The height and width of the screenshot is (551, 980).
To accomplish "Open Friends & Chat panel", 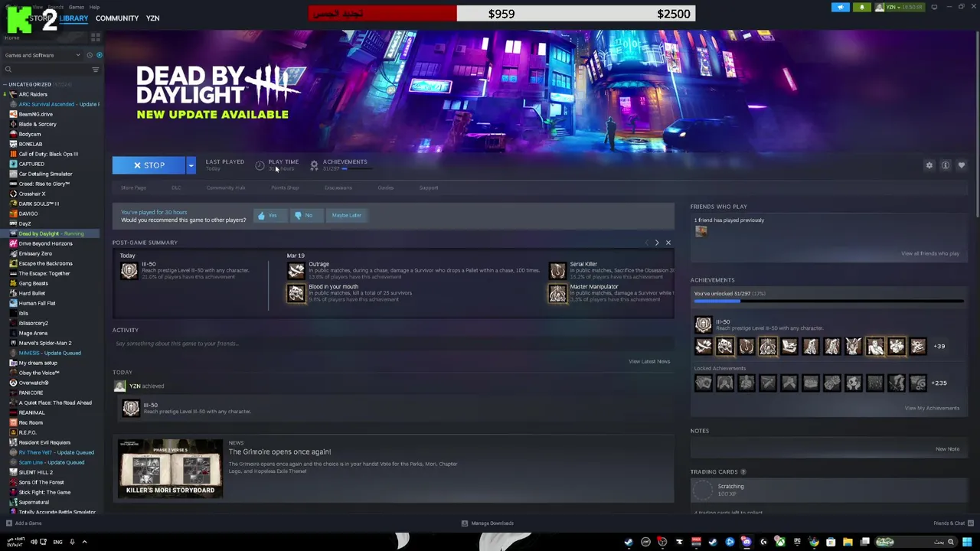I will [953, 523].
